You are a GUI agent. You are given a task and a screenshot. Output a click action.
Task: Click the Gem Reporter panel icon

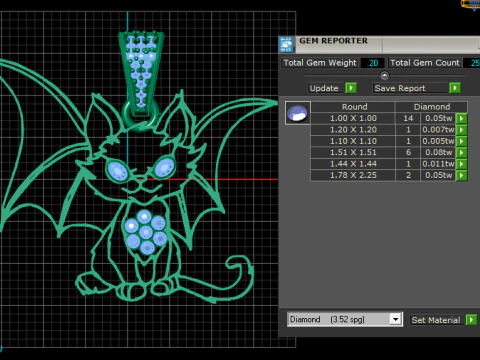click(286, 45)
